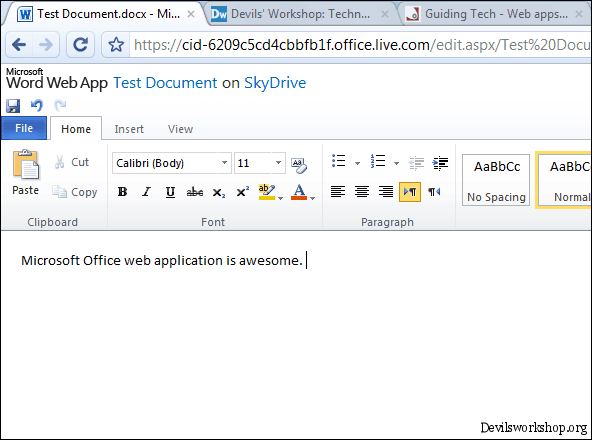Set right-to-left text direction
Image resolution: width=592 pixels, height=440 pixels.
coord(434,191)
